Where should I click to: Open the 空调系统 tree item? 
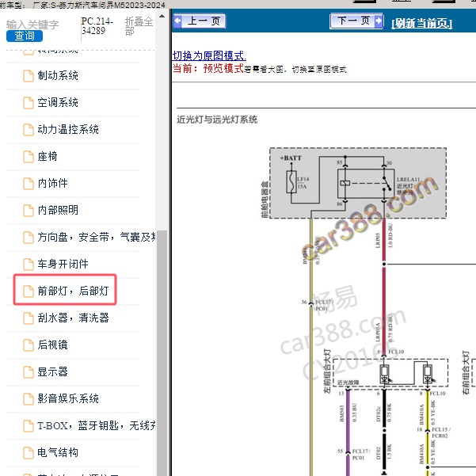click(58, 103)
